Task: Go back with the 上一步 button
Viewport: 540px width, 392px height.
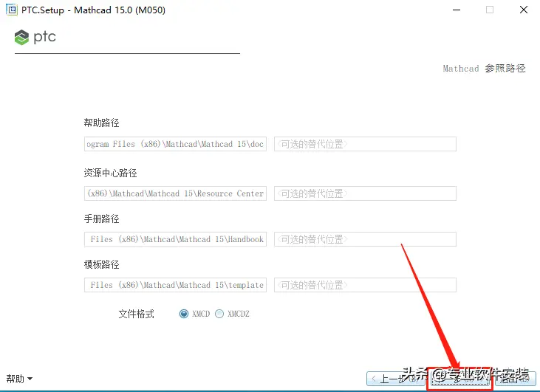Action: coord(396,379)
